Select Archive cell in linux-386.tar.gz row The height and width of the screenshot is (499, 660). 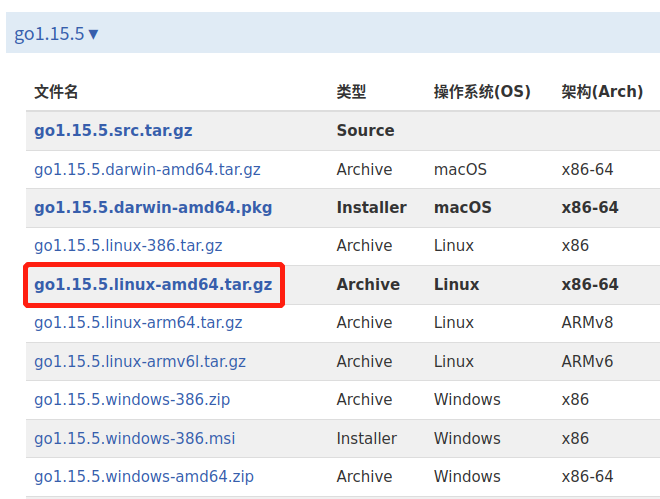tap(365, 246)
